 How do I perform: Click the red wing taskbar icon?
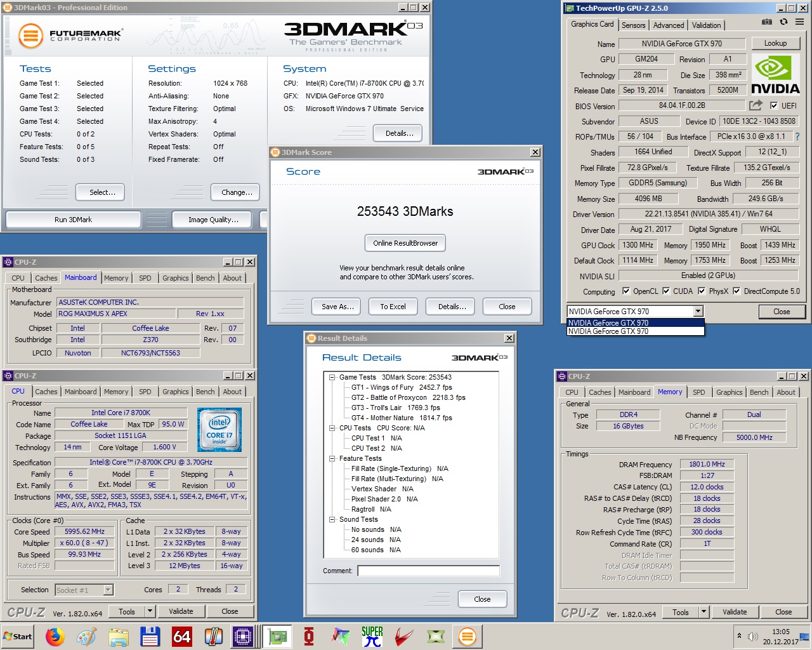404,636
